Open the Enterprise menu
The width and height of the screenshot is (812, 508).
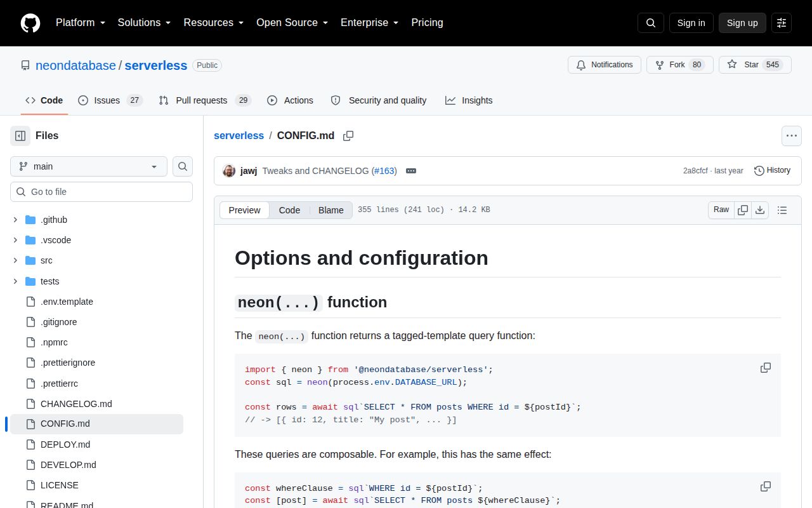click(369, 22)
